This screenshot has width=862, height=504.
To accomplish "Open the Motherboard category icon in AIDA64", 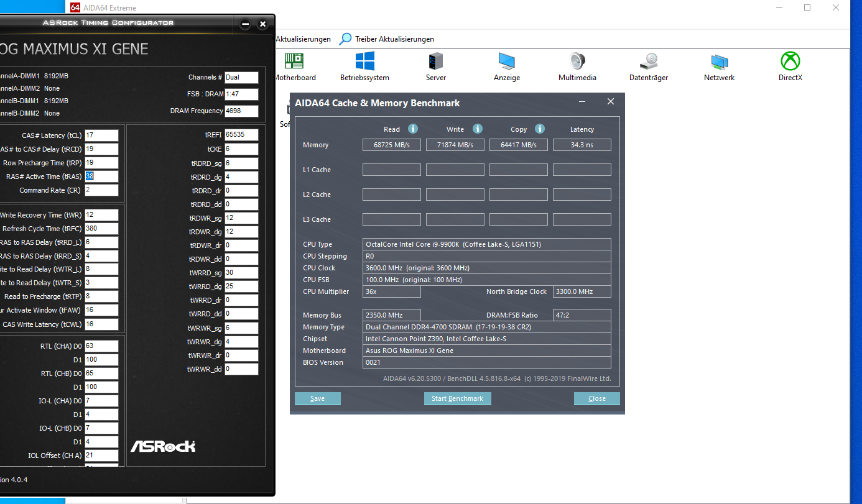I will click(x=294, y=61).
